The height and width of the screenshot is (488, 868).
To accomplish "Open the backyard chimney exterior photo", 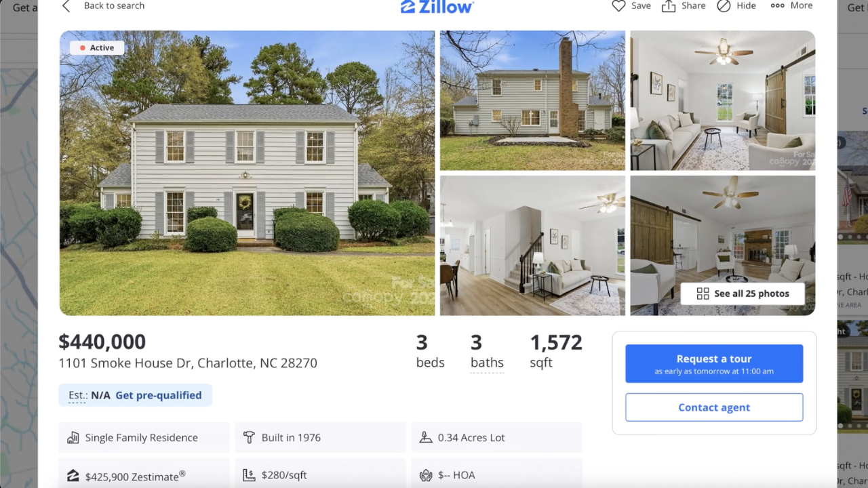I will click(x=532, y=100).
